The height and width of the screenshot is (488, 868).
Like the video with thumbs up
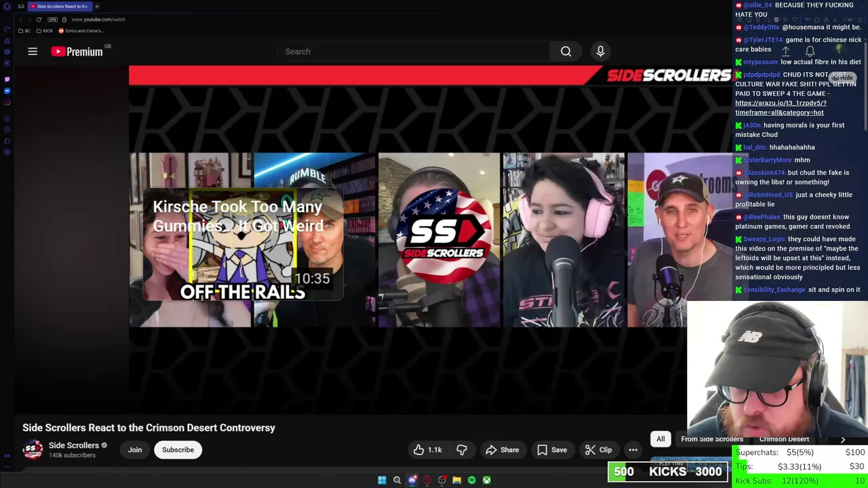[428, 450]
